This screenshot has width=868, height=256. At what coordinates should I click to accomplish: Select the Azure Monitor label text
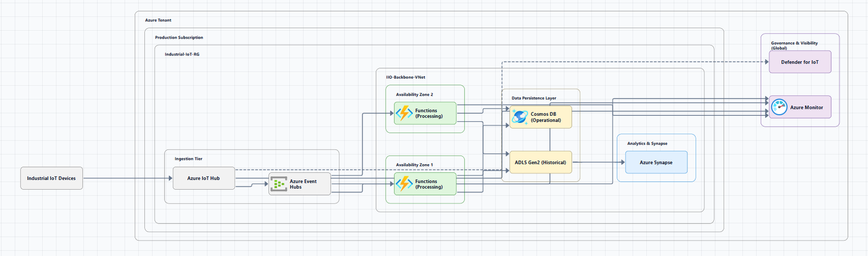coord(807,108)
